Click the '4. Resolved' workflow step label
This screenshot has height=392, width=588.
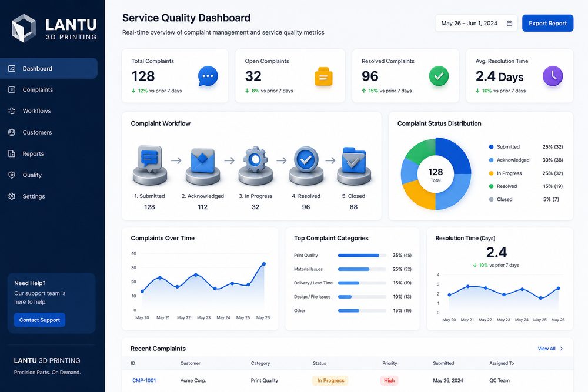[x=306, y=196]
